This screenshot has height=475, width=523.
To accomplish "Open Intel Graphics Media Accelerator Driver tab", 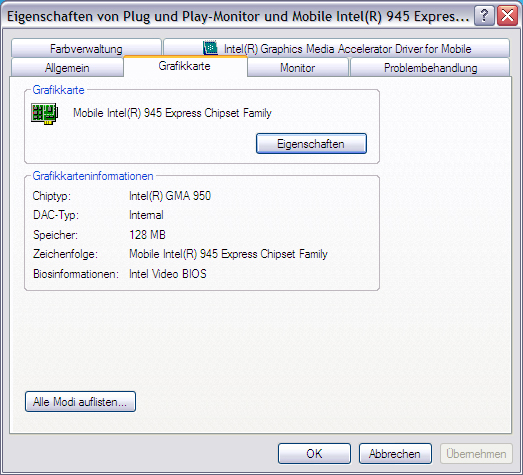I will (337, 48).
